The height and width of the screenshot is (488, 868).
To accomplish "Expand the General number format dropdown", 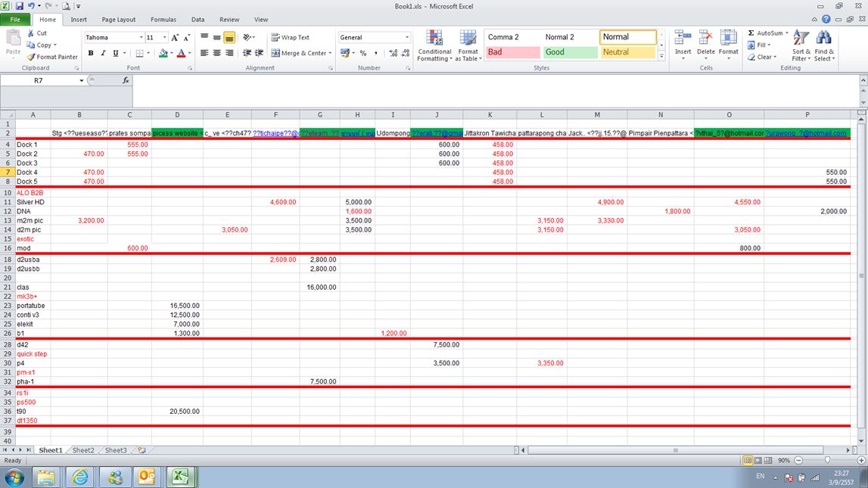I will tap(407, 37).
